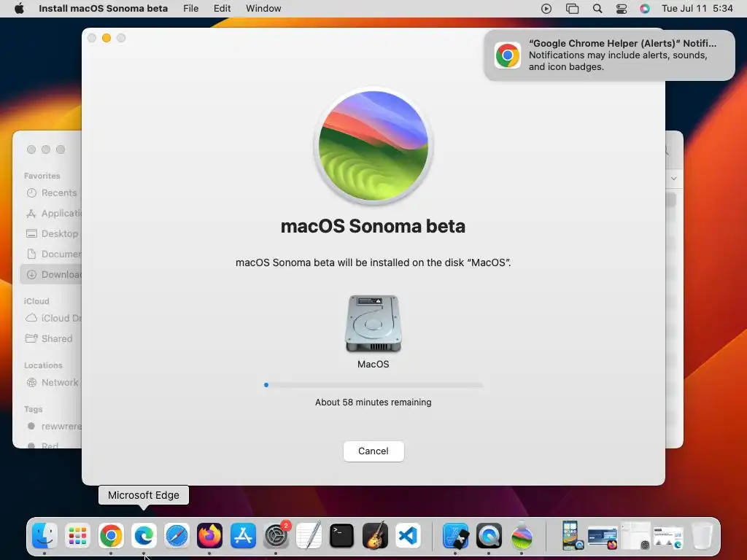The image size is (747, 560).
Task: Open Launchpad in the Dock
Action: 77,536
